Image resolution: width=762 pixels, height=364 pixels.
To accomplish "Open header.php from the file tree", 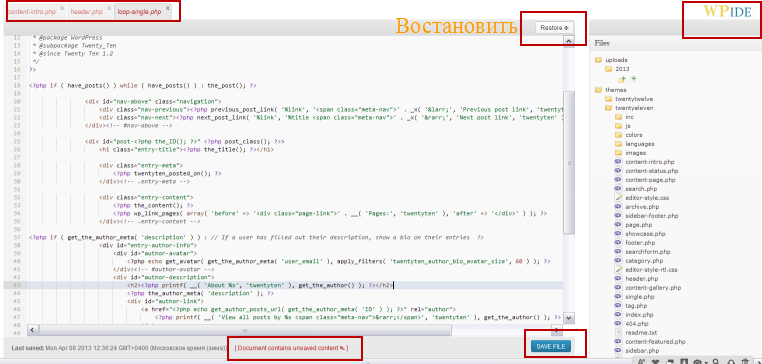I will (x=641, y=278).
